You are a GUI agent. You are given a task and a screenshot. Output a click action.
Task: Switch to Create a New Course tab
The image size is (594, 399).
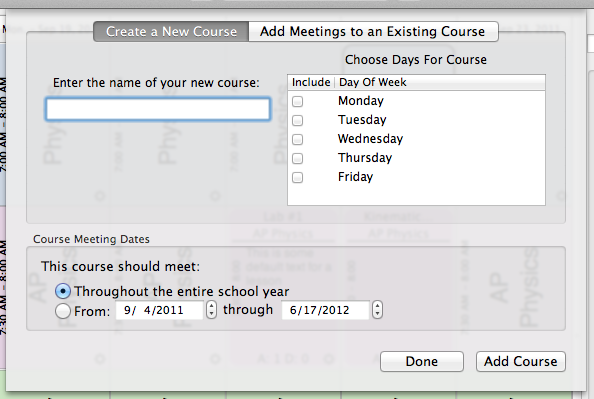(171, 31)
